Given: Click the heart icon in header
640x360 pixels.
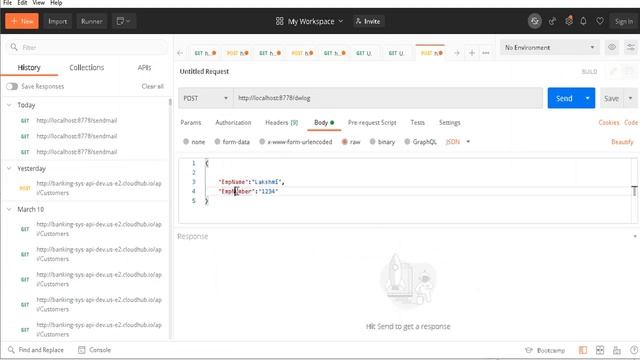Looking at the screenshot, I should coord(600,21).
